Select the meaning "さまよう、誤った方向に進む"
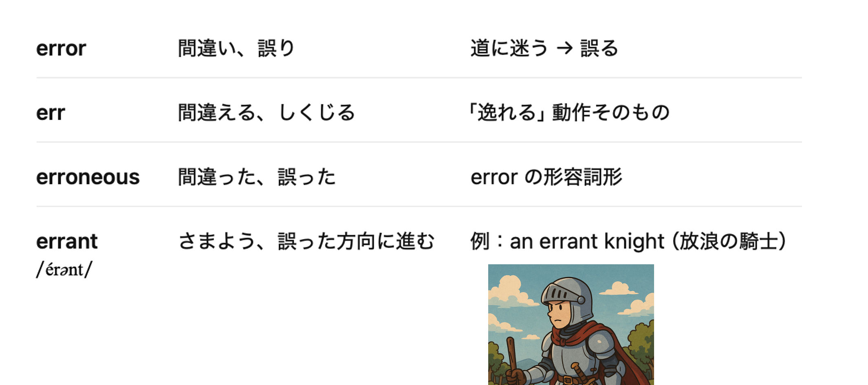This screenshot has width=868, height=385. [x=306, y=241]
